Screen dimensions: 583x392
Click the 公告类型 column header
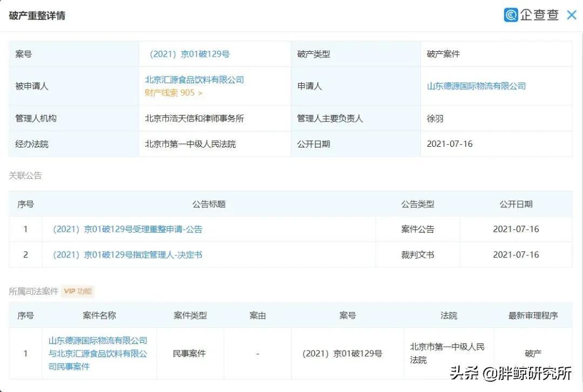point(417,204)
